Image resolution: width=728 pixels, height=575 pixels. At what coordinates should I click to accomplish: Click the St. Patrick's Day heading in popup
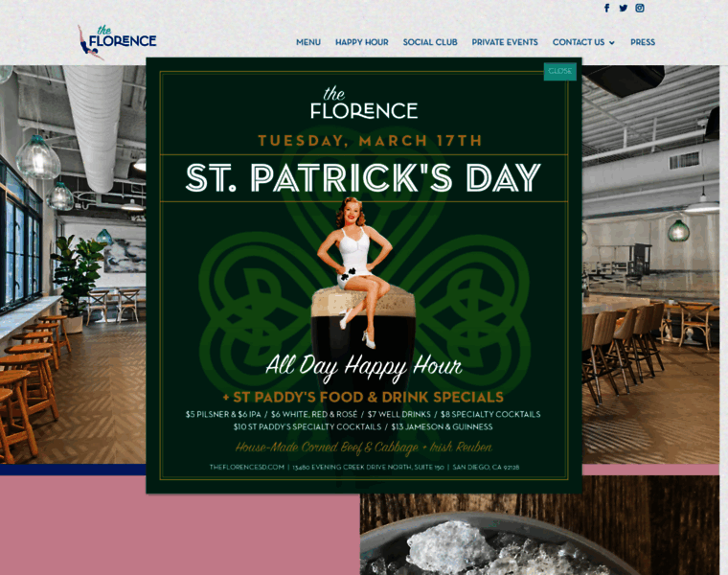coord(364,178)
